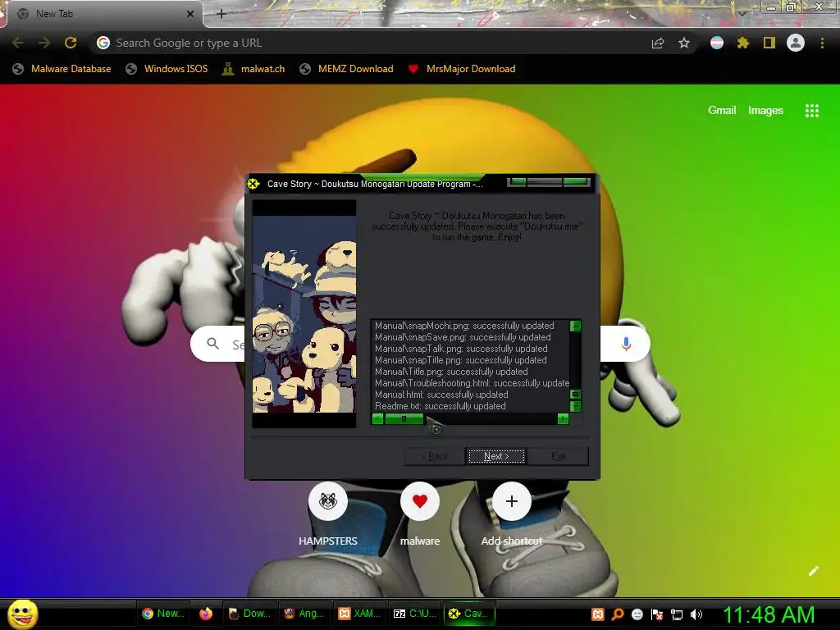The width and height of the screenshot is (840, 630).
Task: Switch to the 'Dow...' taskbar window
Action: (x=249, y=614)
